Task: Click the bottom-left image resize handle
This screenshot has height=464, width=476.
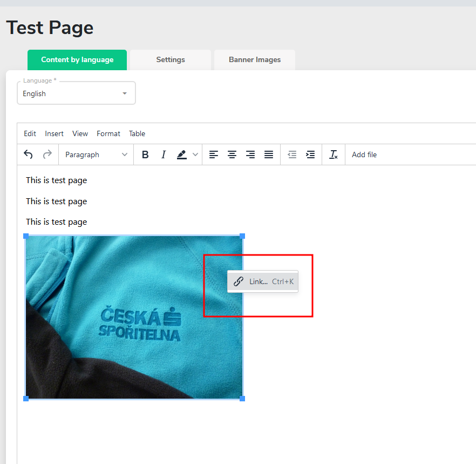Action: point(26,399)
